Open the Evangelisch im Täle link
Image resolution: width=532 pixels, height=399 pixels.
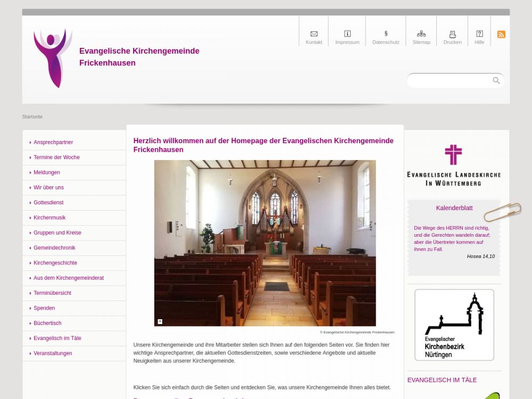tap(57, 338)
